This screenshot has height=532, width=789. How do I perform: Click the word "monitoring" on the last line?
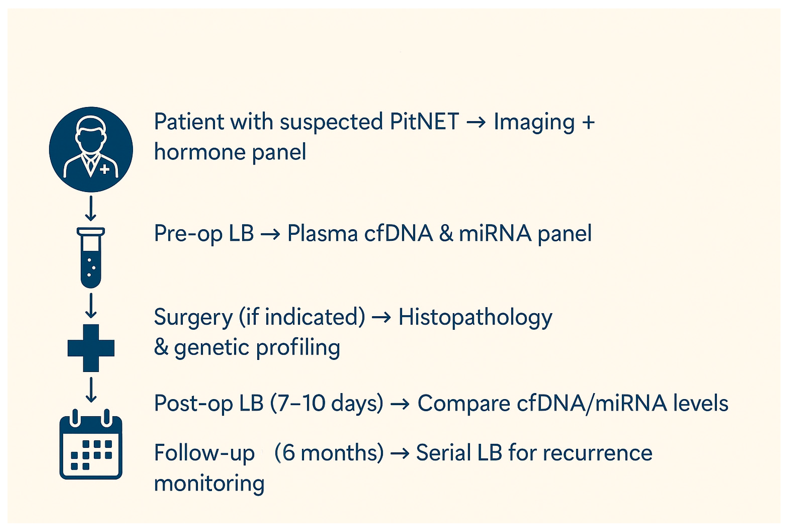tap(209, 483)
